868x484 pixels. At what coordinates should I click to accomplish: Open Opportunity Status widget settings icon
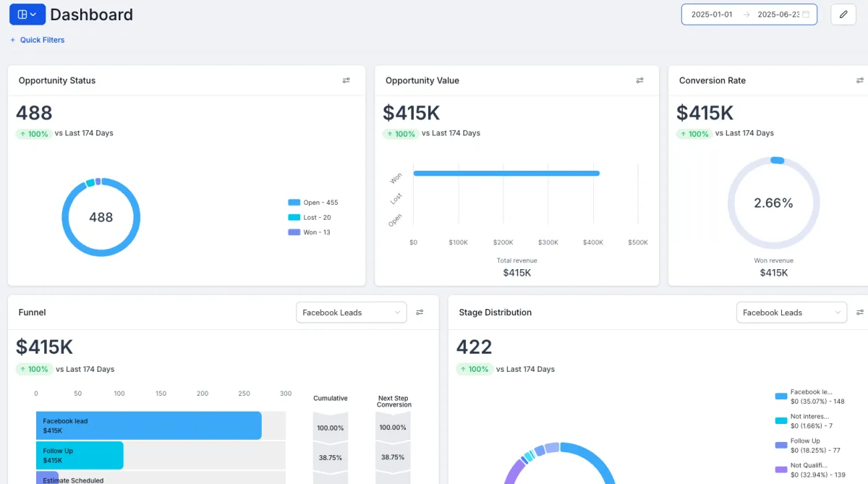[346, 80]
